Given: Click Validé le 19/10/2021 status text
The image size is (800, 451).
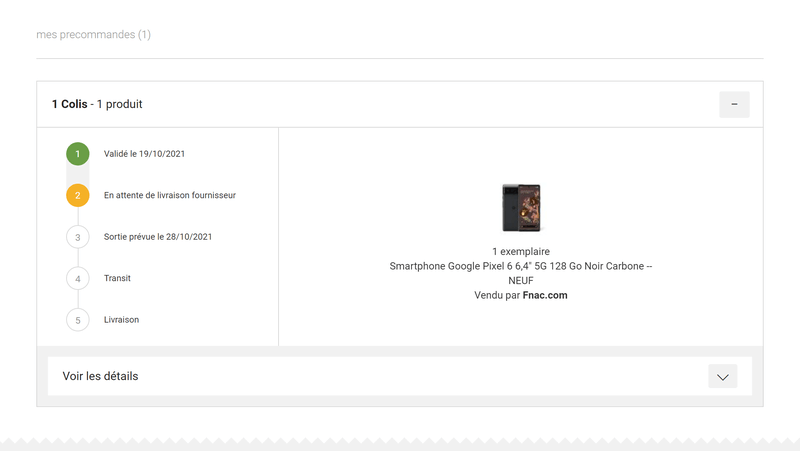Looking at the screenshot, I should (144, 154).
